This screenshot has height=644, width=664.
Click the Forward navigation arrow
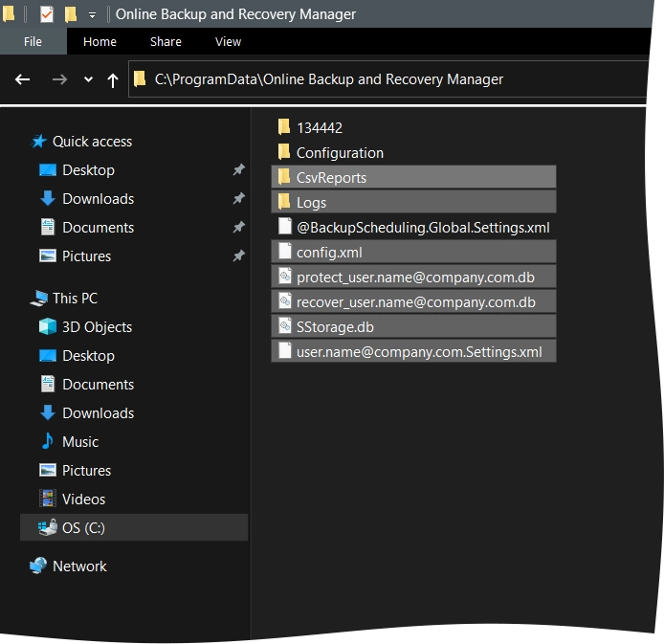pyautogui.click(x=59, y=79)
